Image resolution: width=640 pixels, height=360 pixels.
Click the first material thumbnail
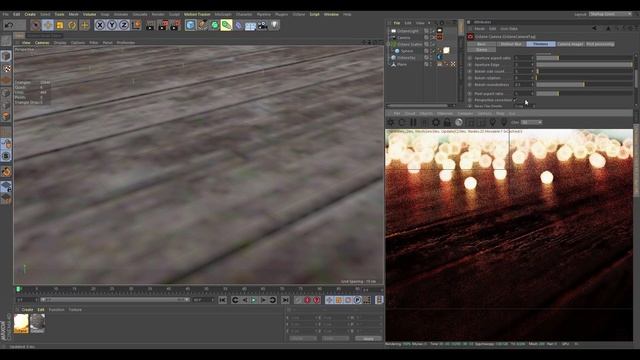(x=21, y=323)
